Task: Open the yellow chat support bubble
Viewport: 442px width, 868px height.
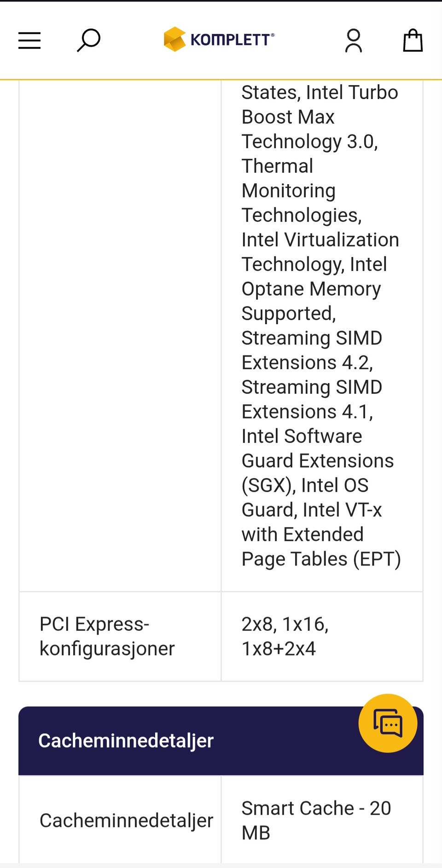Action: (388, 723)
